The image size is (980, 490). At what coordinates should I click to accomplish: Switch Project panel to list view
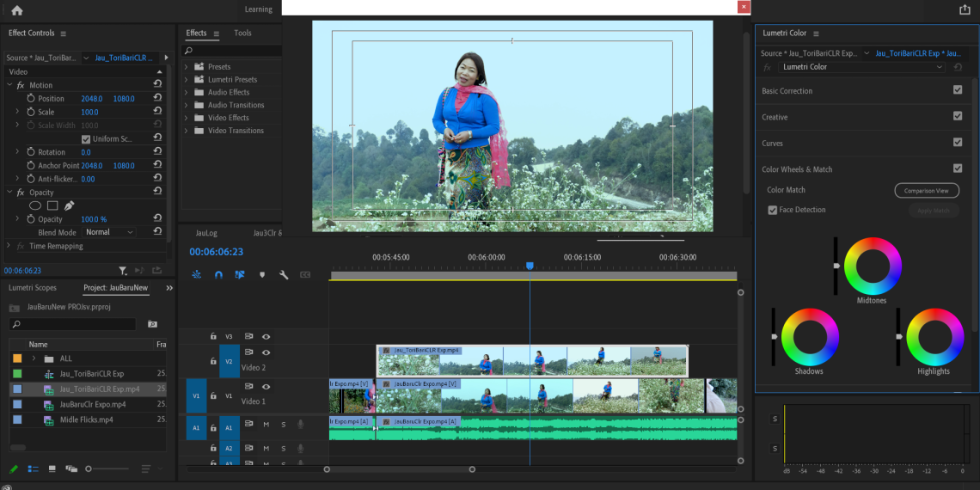[x=34, y=469]
